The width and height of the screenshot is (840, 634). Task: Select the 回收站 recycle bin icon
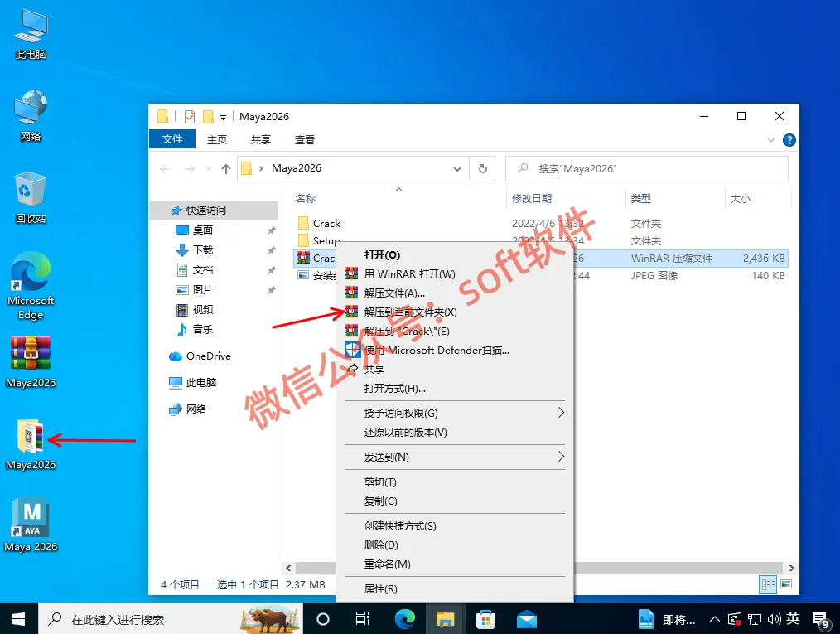click(x=31, y=198)
